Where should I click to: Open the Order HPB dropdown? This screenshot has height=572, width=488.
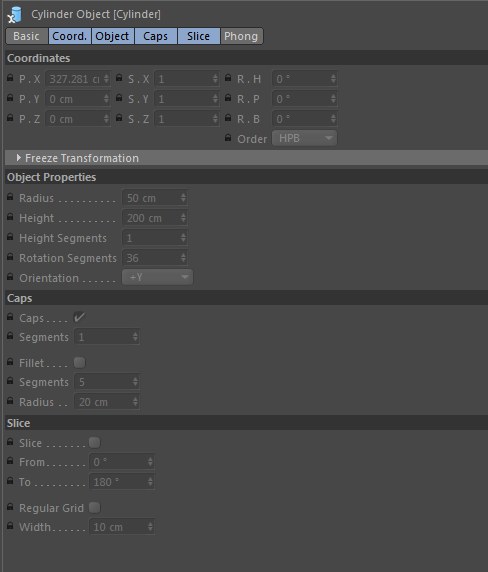pos(305,138)
